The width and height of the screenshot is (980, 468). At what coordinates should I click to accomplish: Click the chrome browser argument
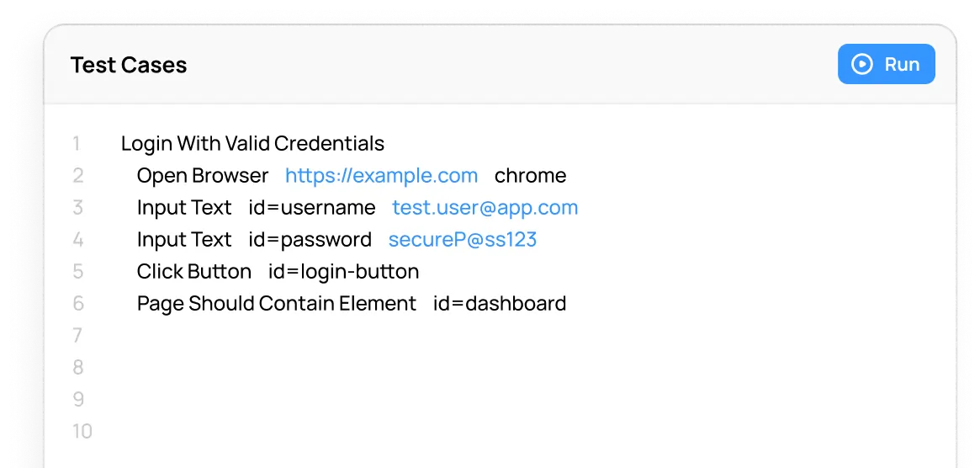coord(530,176)
